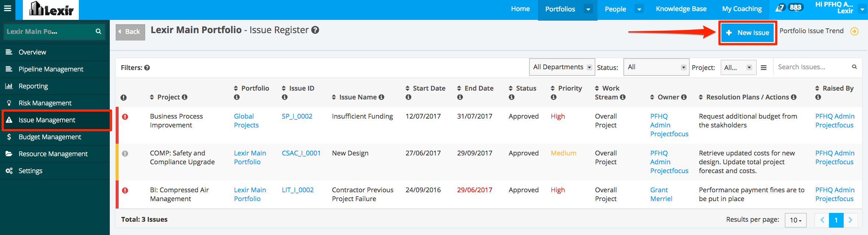Open Reporting in the sidebar
868x235 pixels.
point(55,86)
